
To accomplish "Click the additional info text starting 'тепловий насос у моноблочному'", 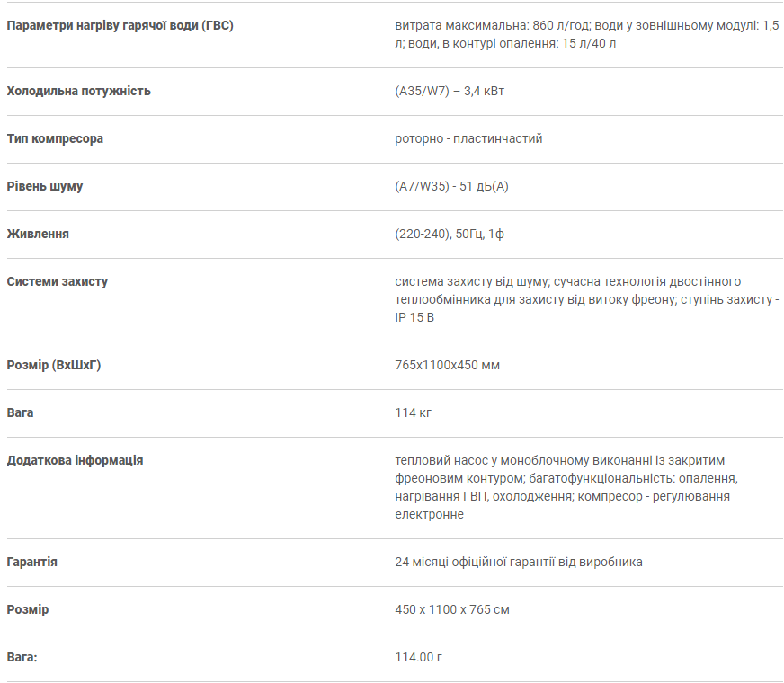I will point(566,487).
